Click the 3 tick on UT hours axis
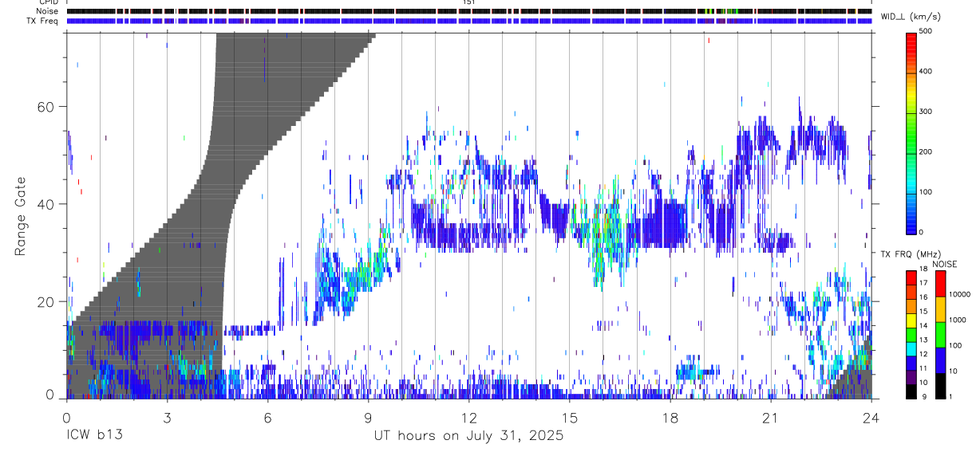The width and height of the screenshot is (980, 452). pos(167,418)
